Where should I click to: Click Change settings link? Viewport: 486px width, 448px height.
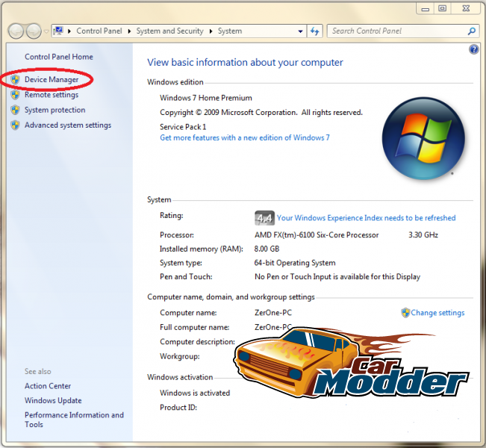click(x=437, y=313)
